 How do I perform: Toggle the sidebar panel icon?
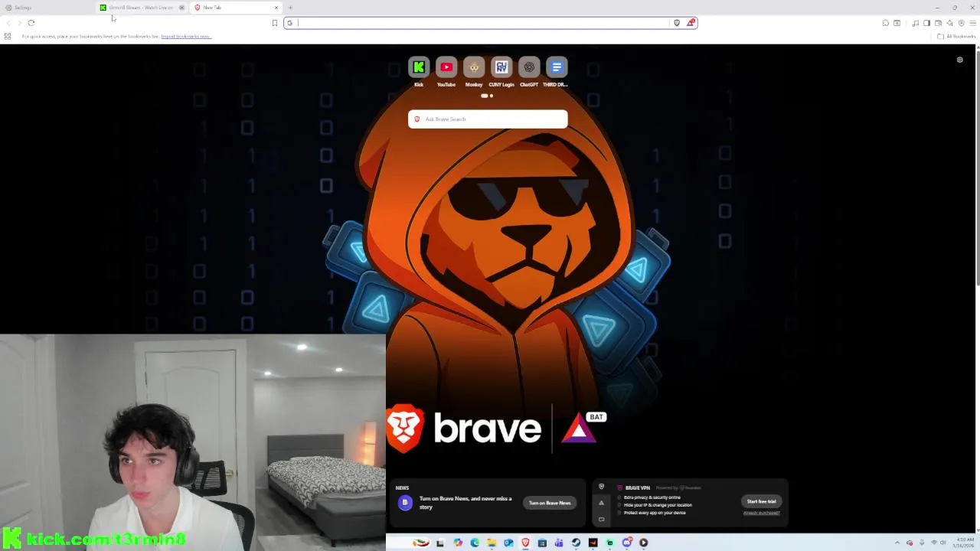(926, 23)
